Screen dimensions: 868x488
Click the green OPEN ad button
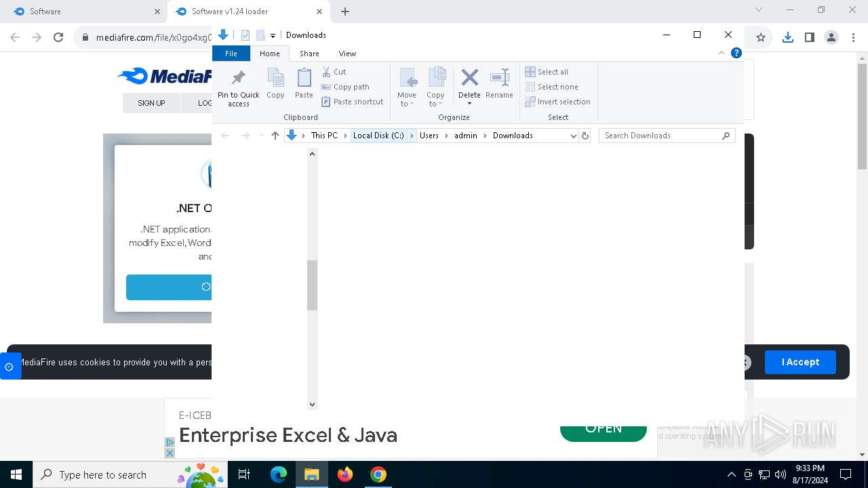pyautogui.click(x=604, y=430)
